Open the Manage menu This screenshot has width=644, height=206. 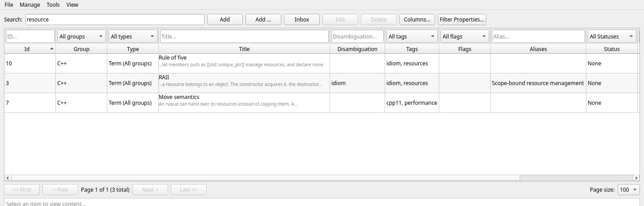click(x=30, y=4)
